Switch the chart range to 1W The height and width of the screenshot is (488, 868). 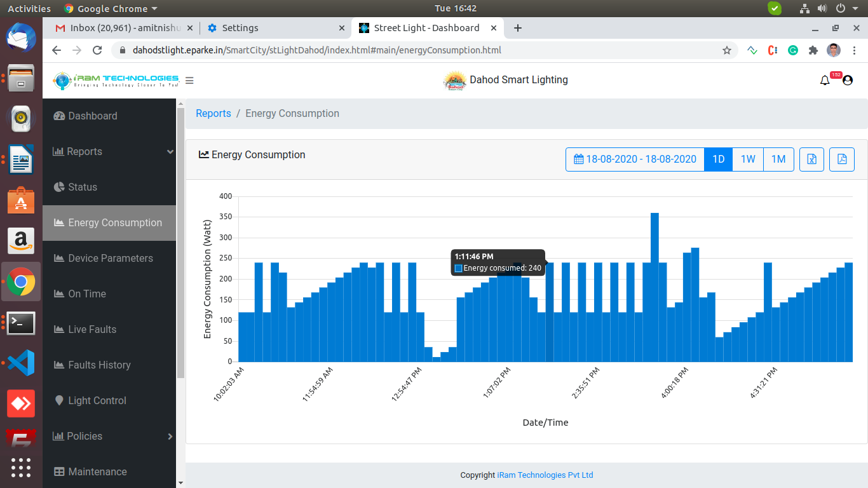(x=748, y=159)
